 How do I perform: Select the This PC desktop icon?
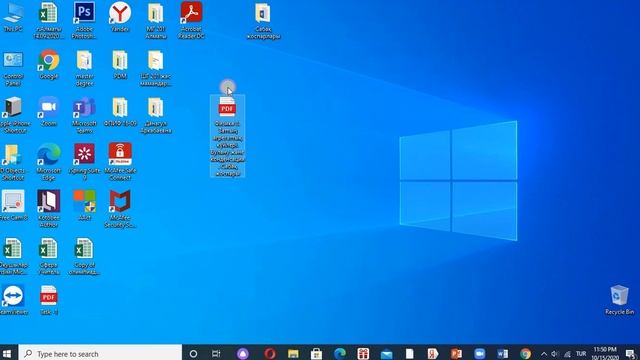coord(13,17)
